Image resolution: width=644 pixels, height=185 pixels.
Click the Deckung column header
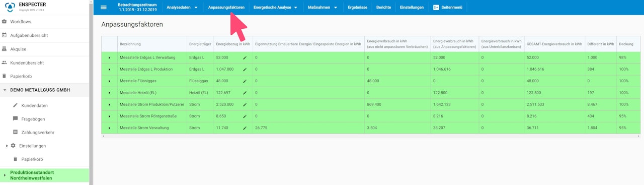tap(626, 44)
